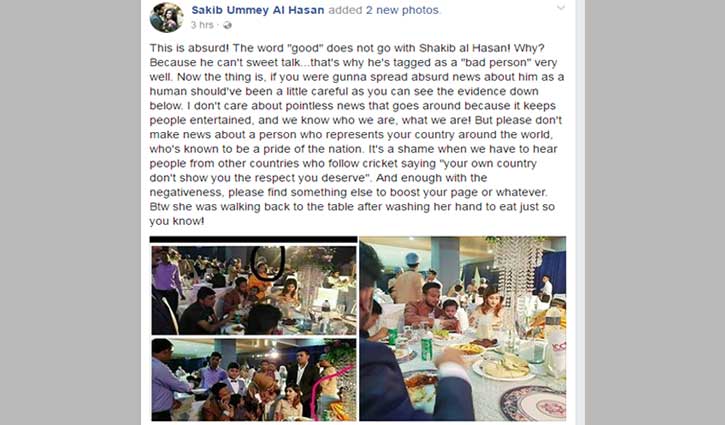The height and width of the screenshot is (425, 725).
Task: Click the black circle annotation in photo
Action: (x=268, y=263)
